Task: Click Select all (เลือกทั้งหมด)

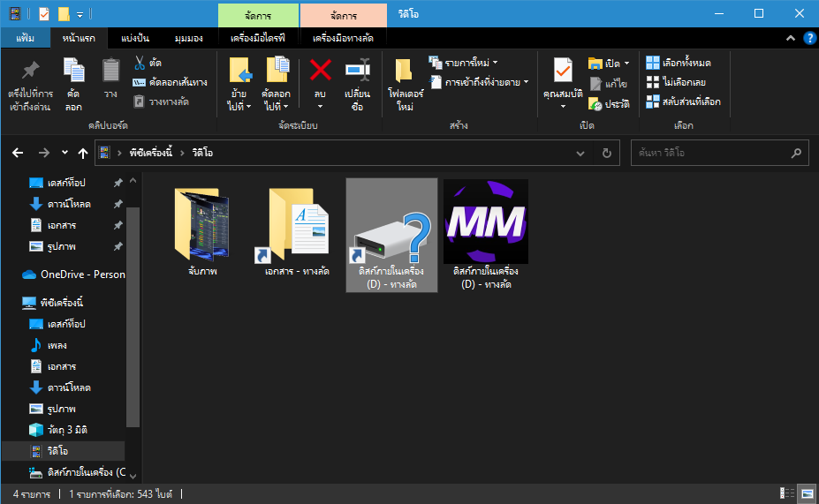Action: coord(679,63)
